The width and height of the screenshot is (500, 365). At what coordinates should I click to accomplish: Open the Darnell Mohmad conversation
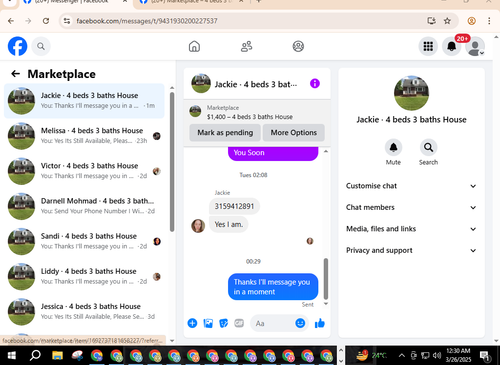tap(84, 206)
